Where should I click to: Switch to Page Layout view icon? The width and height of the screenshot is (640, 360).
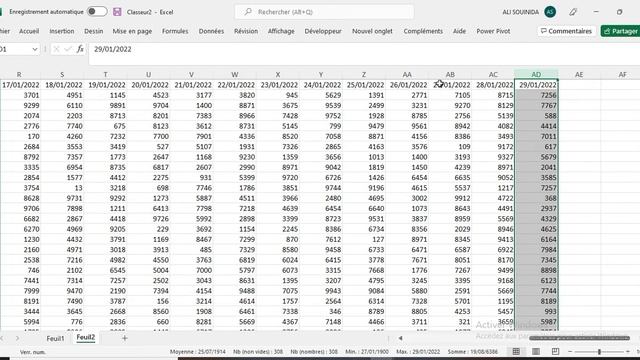(x=536, y=351)
